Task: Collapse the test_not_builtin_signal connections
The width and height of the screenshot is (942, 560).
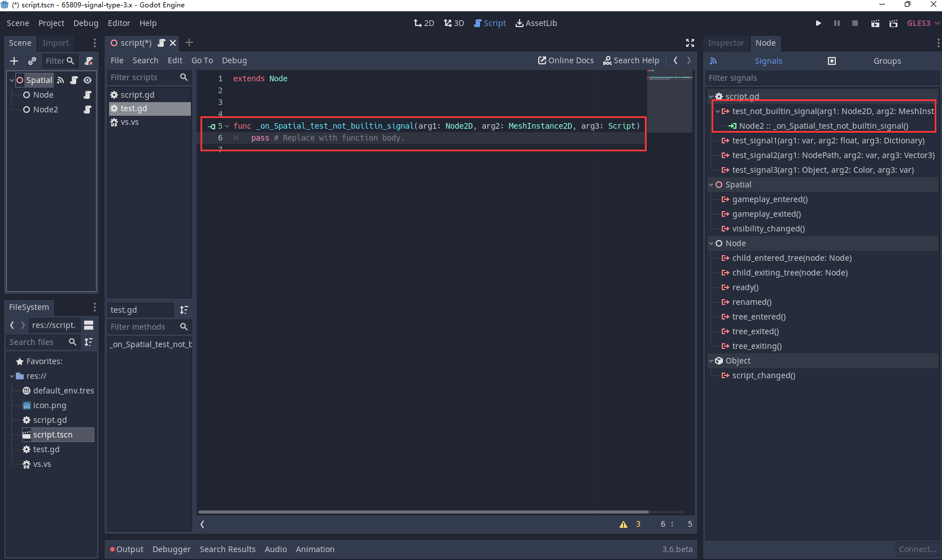Action: click(x=718, y=111)
